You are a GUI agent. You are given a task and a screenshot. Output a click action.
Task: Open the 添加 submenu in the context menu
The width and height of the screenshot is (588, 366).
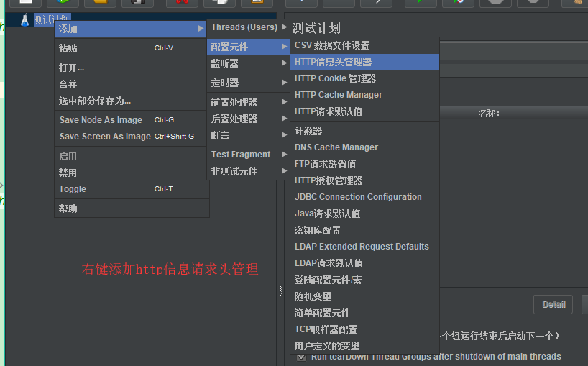(x=131, y=29)
